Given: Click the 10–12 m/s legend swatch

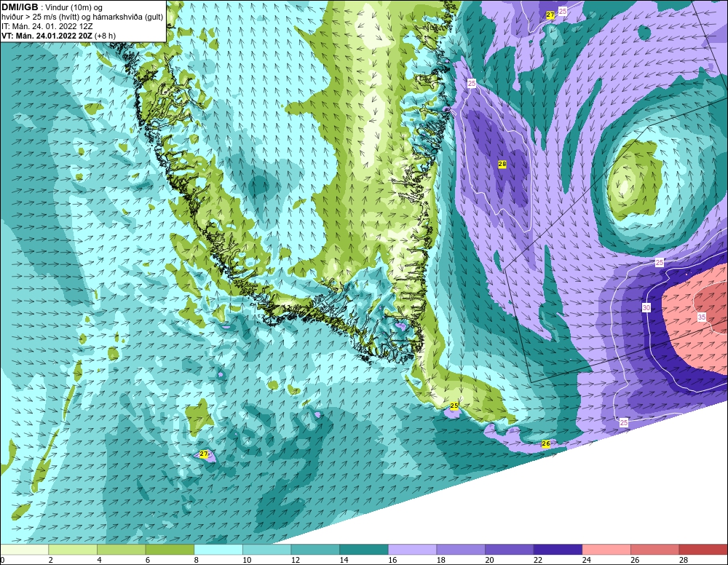Looking at the screenshot, I should (x=266, y=550).
